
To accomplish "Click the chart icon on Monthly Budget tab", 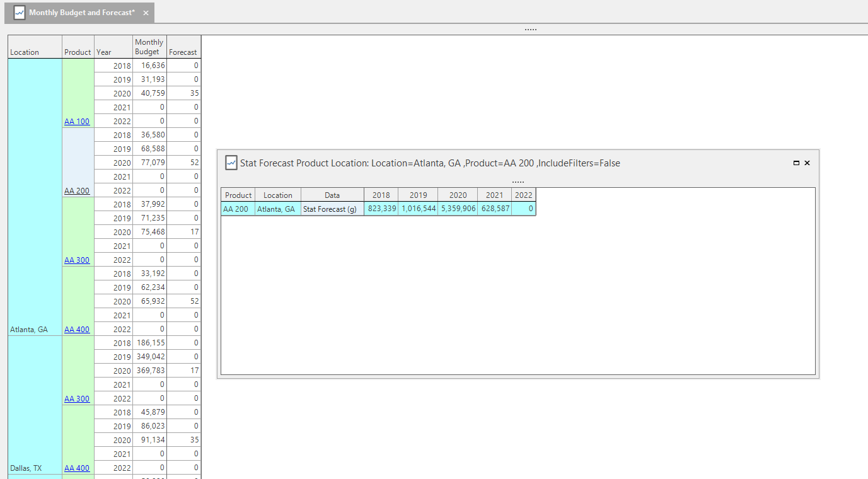I will tap(20, 13).
